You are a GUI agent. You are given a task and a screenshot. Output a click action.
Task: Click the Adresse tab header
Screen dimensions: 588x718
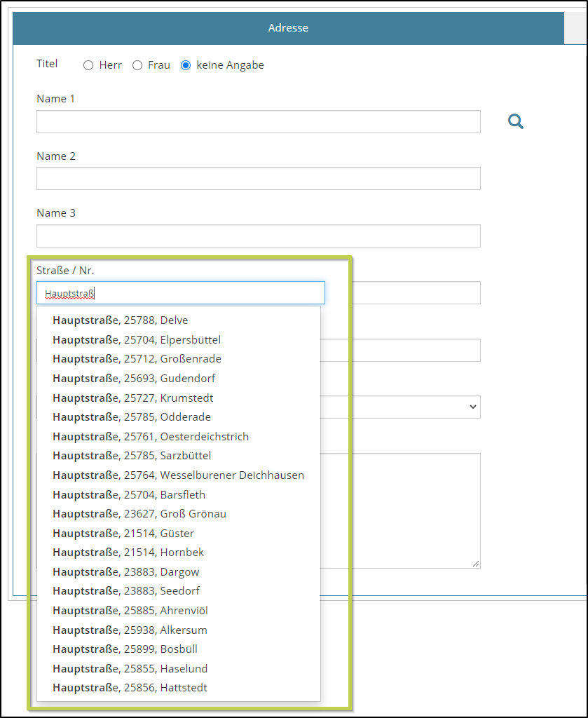288,28
